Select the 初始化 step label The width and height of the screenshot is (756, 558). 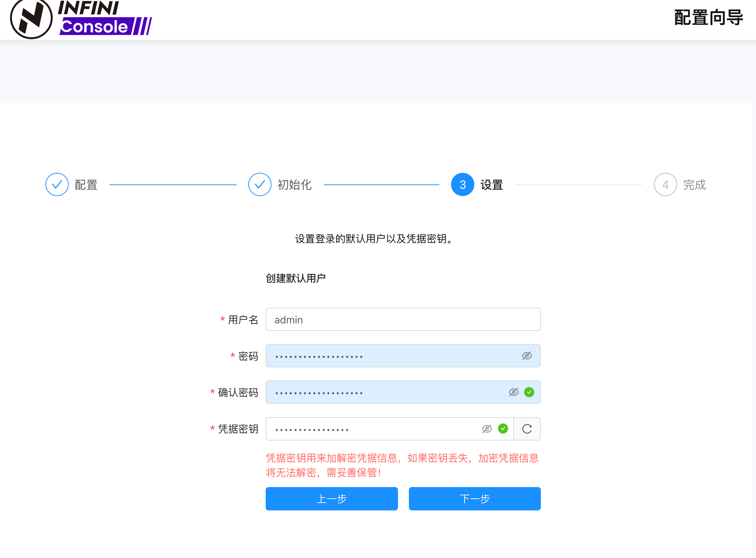(295, 185)
